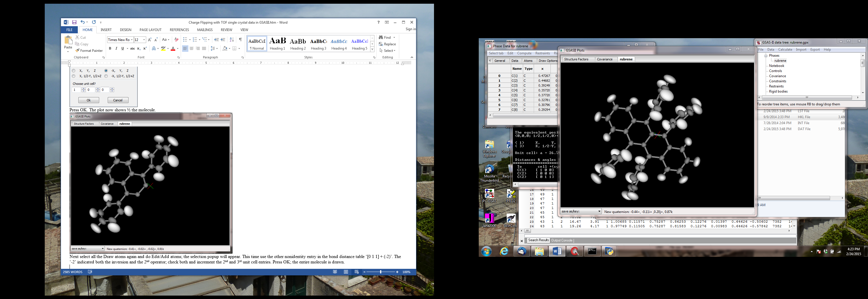Toggle Strikethrough formatting

[x=133, y=48]
